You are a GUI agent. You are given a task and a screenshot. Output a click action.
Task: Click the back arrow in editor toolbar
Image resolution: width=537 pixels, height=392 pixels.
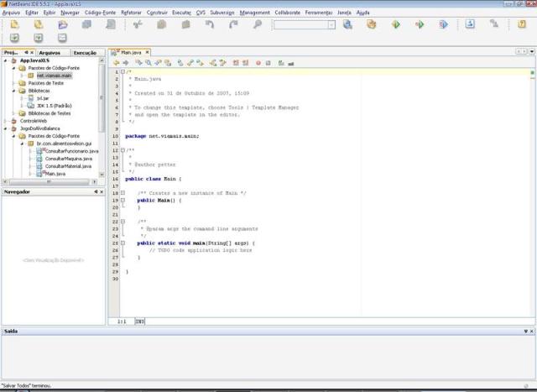(116, 62)
